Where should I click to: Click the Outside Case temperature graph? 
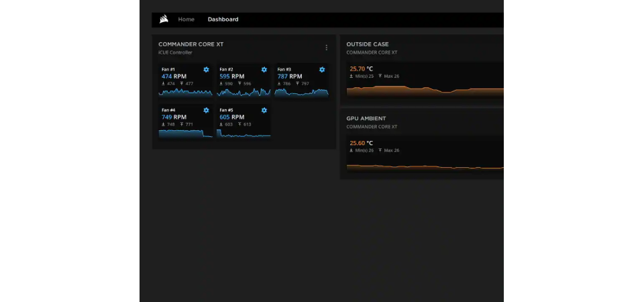pos(425,91)
